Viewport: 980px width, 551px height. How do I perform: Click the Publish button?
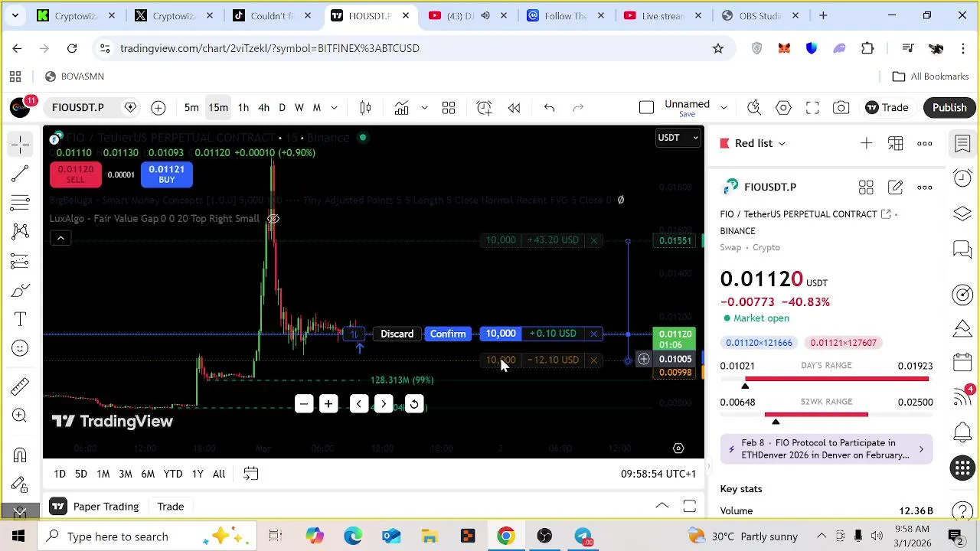[949, 108]
